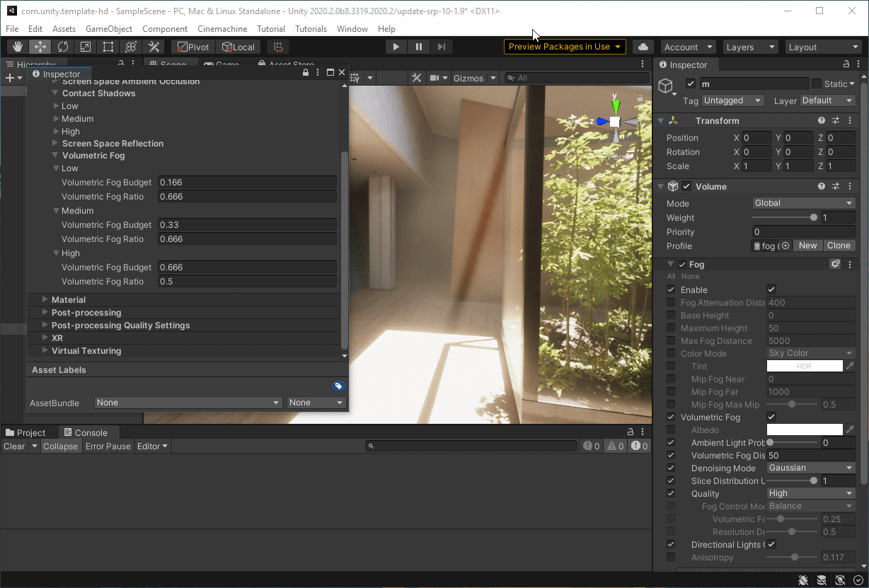Viewport: 869px width, 588px height.
Task: Open the custom editor tools icon
Action: click(x=154, y=47)
